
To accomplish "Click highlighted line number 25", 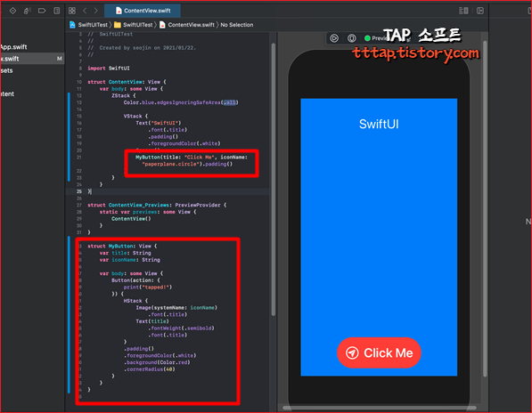I will [79, 191].
